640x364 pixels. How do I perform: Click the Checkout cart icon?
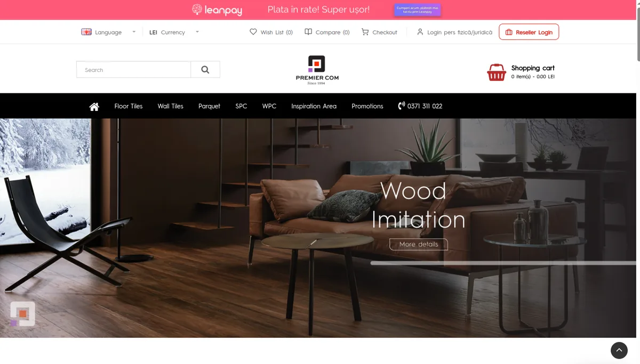(365, 32)
